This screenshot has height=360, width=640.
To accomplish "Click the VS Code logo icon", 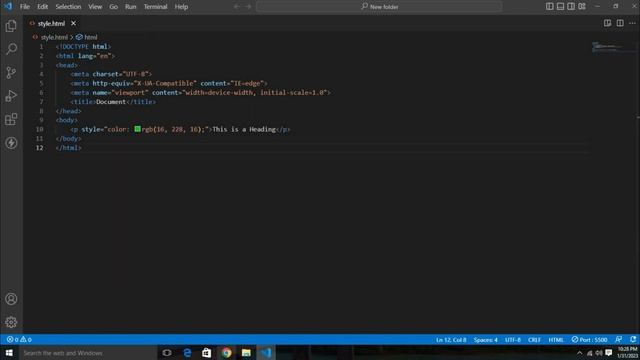I will click(x=8, y=7).
